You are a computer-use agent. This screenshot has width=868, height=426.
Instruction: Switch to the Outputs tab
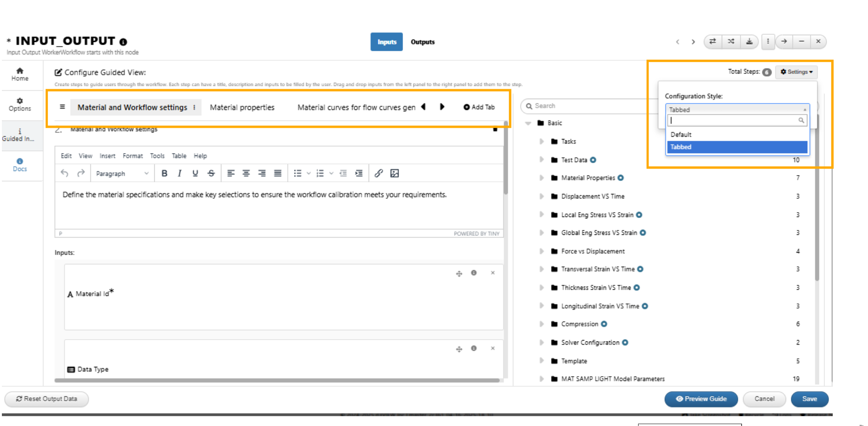[x=423, y=42]
